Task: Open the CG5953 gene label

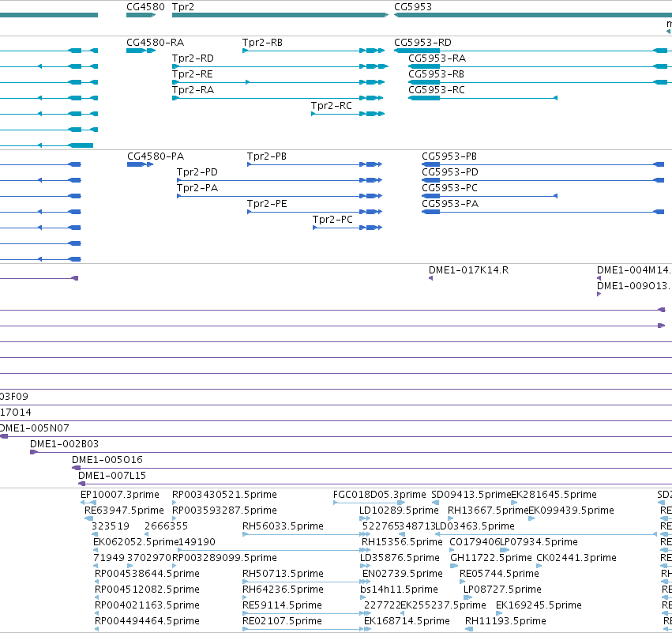Action: [413, 7]
